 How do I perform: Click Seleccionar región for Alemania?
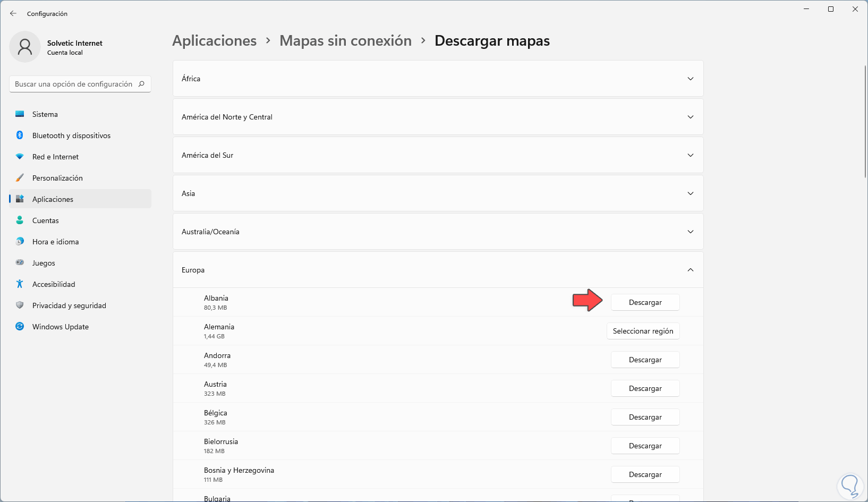[643, 331]
